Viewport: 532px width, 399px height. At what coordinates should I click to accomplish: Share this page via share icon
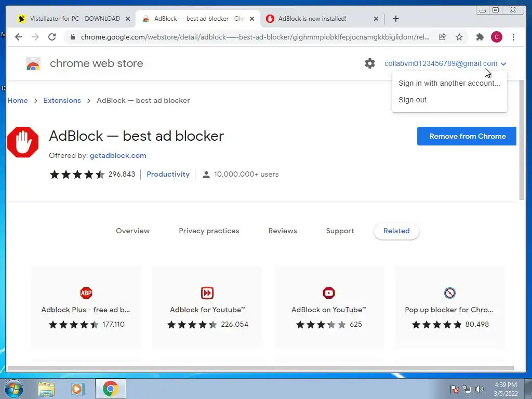(443, 37)
